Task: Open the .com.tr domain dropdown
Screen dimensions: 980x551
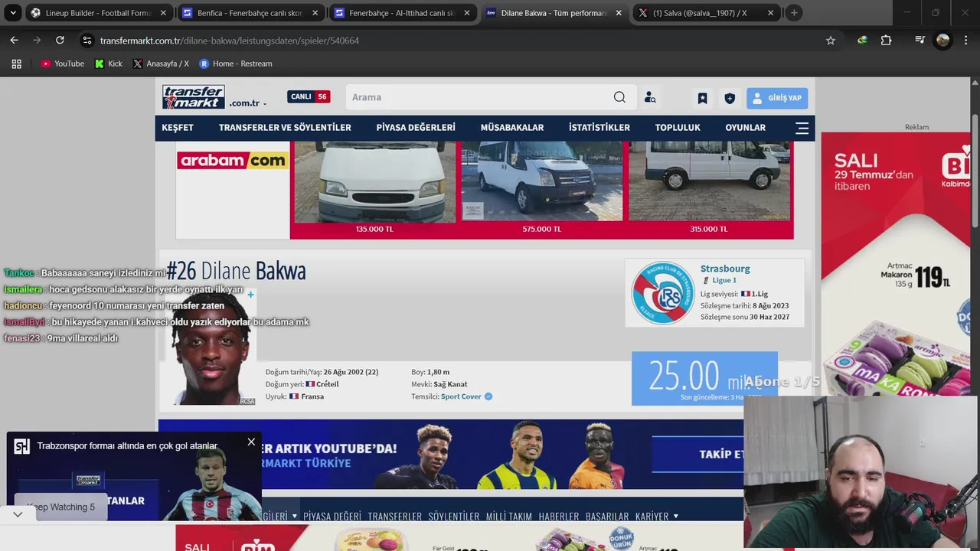Action: 248,103
